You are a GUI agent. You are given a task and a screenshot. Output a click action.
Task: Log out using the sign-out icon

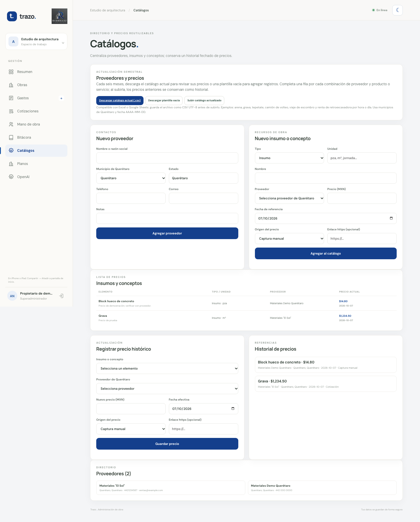click(x=61, y=296)
